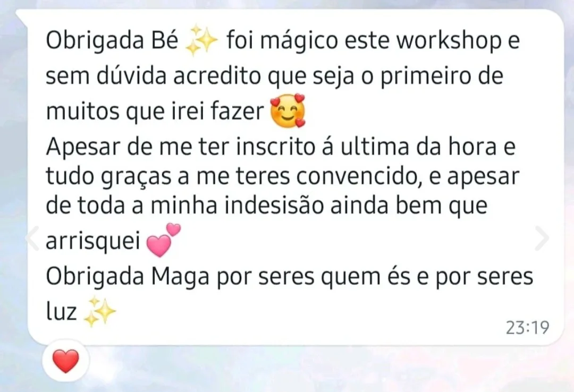Click the opening words "Obrigada Bé"
The image size is (574, 392).
pyautogui.click(x=112, y=40)
